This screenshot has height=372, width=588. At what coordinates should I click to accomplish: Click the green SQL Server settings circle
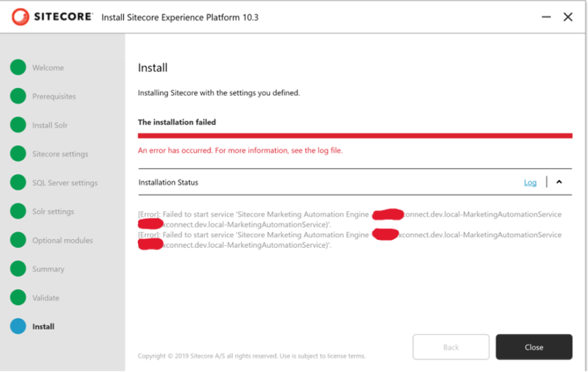(18, 183)
